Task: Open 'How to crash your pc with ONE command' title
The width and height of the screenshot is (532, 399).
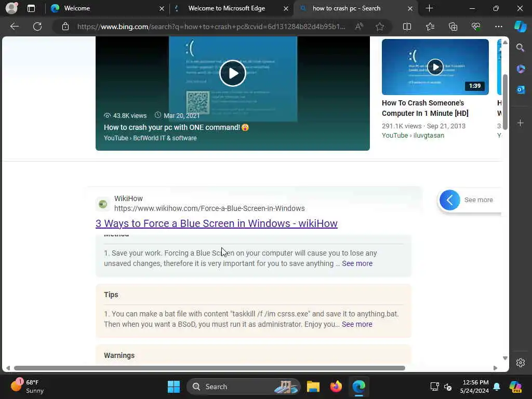Action: point(176,127)
